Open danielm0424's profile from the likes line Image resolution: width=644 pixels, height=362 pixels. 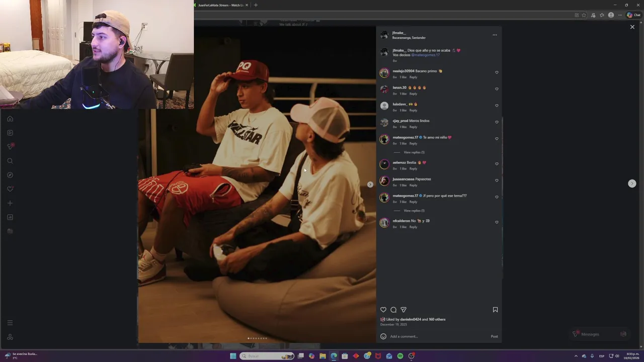pyautogui.click(x=411, y=319)
